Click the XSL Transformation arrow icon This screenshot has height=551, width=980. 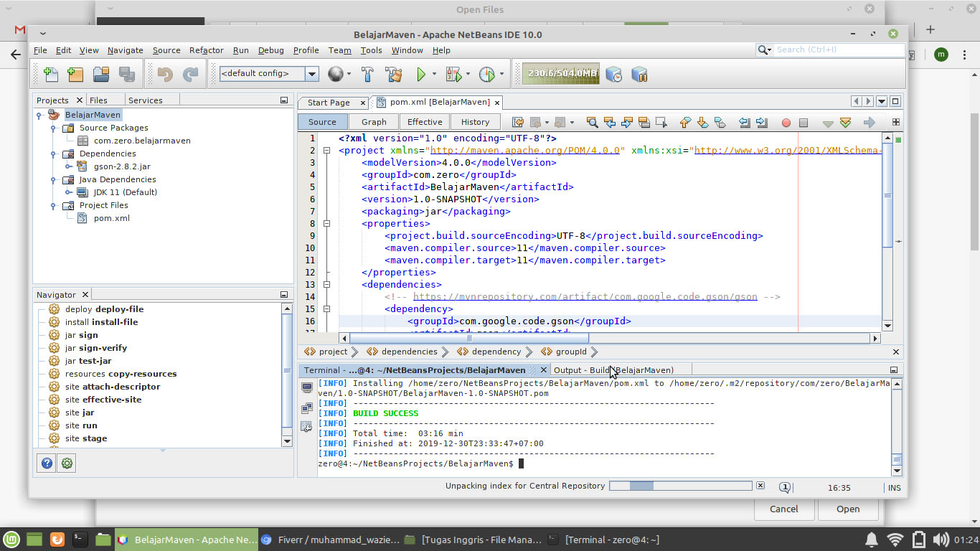[869, 123]
